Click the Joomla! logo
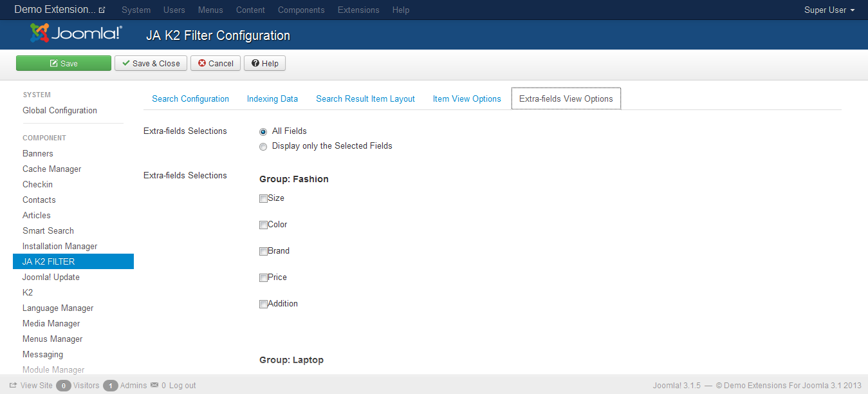Viewport: 868px width, 394px height. point(76,33)
